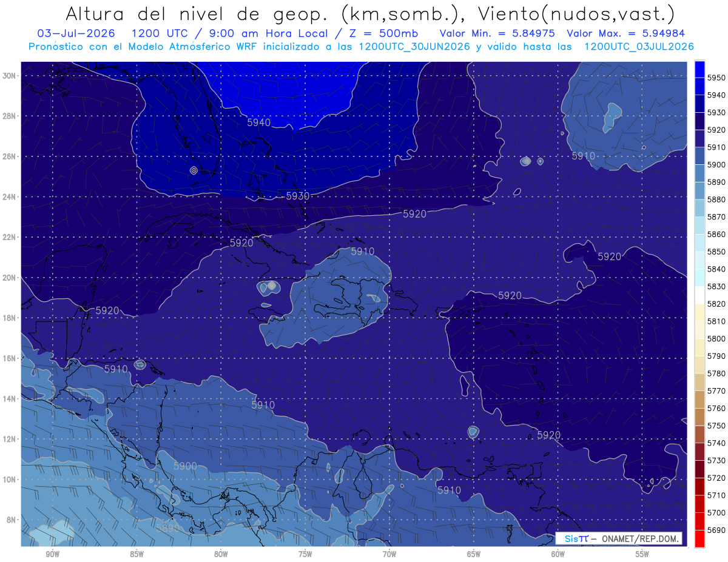Screen dimensions: 728x562
Task: Click the cream swatch between 5810 and 5820
Action: 699,312
